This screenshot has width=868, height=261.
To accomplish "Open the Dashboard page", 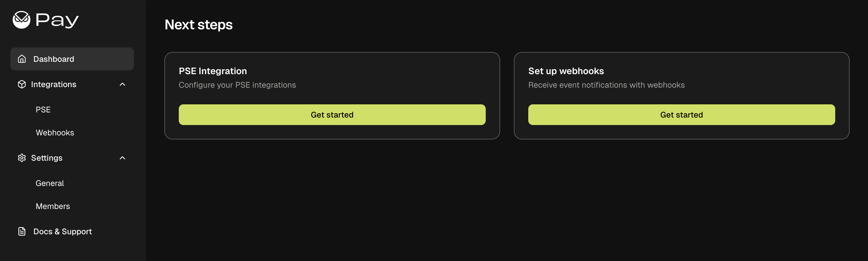I will 54,59.
